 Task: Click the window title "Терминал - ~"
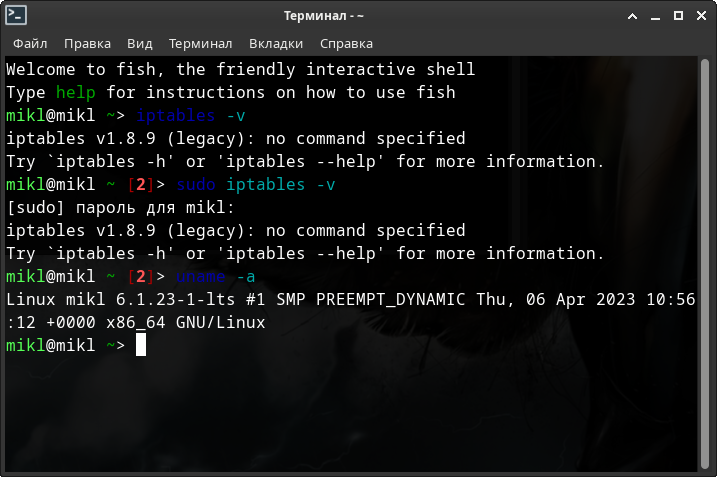point(358,16)
